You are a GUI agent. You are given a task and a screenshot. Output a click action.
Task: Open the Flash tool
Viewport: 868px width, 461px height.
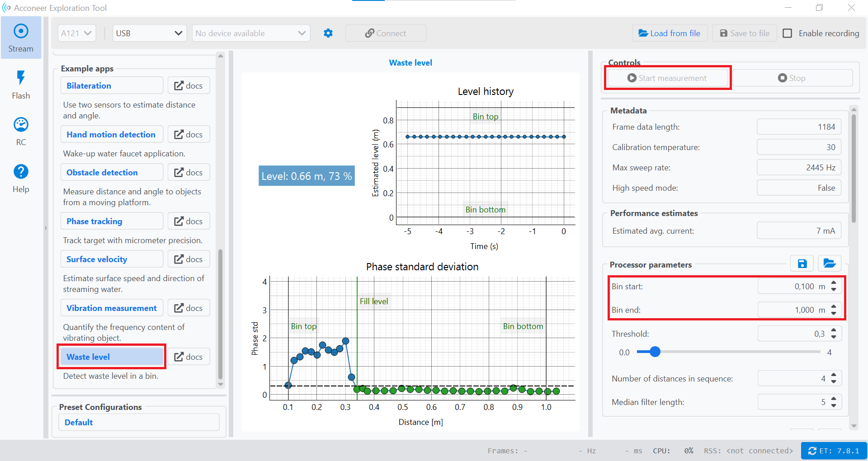(21, 85)
